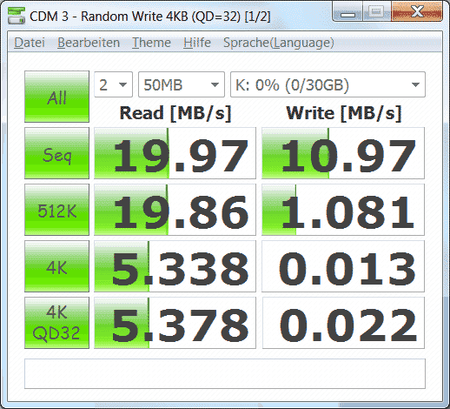Expand the test count dropdown showing 2

[x=113, y=85]
